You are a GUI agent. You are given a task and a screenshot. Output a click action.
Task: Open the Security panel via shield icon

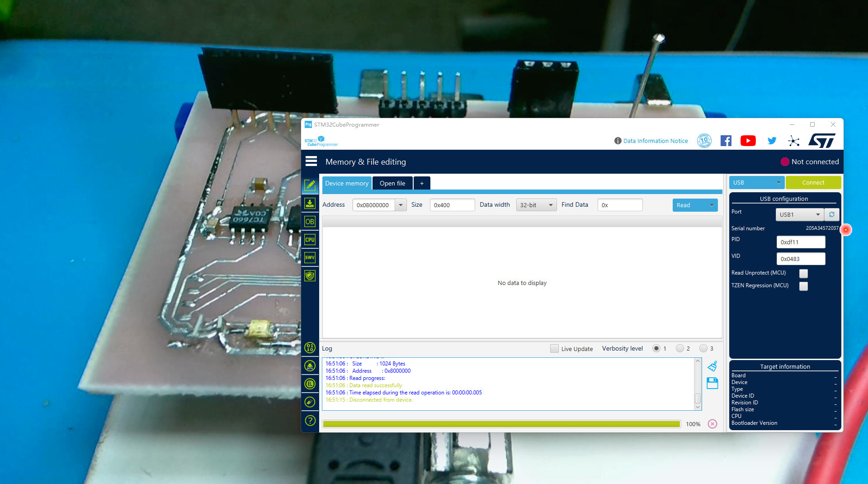pos(310,275)
